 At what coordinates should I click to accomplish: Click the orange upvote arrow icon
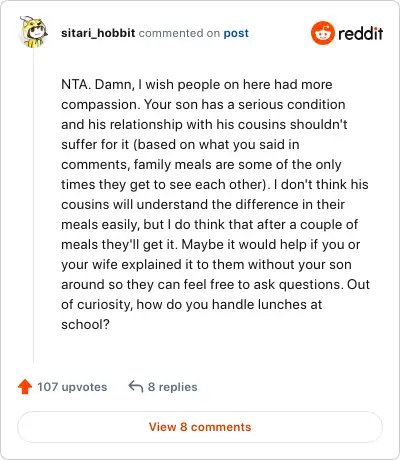point(25,387)
